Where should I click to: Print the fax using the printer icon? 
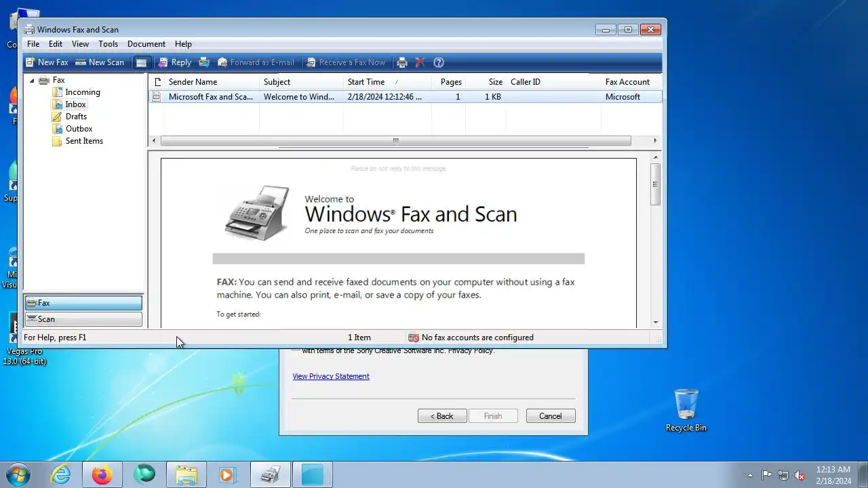pyautogui.click(x=402, y=62)
